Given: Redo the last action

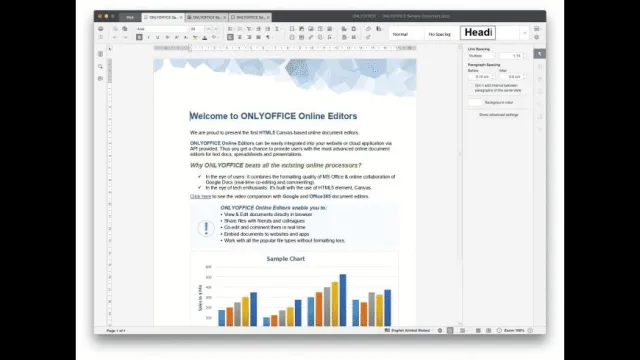Looking at the screenshot, I should pyautogui.click(x=124, y=37).
